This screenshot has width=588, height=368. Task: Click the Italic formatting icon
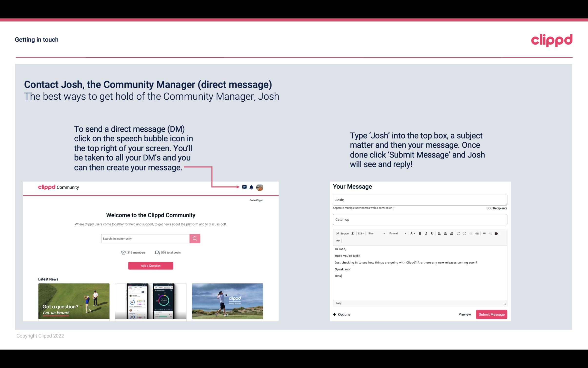[x=426, y=234]
